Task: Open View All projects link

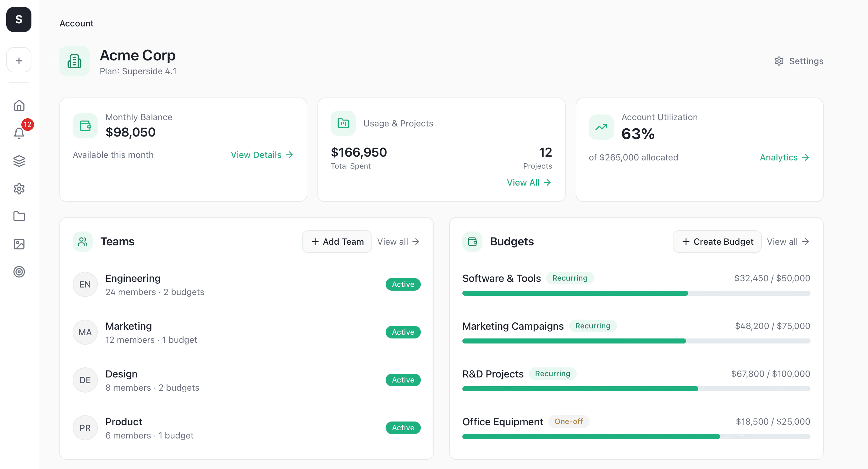Action: [x=529, y=182]
